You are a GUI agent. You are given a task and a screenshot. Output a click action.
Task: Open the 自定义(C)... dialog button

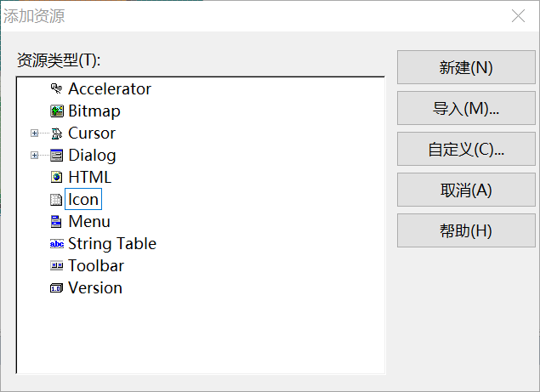(466, 150)
